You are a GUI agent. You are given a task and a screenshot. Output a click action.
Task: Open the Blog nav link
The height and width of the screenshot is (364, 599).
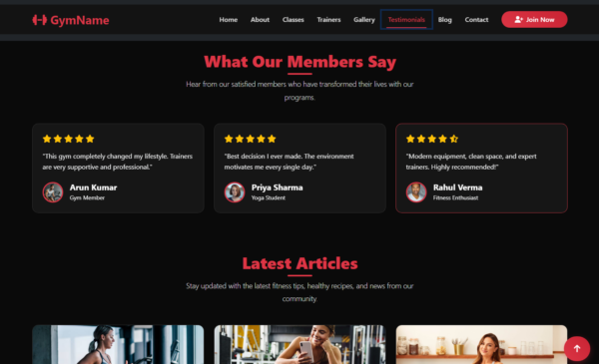click(x=444, y=20)
